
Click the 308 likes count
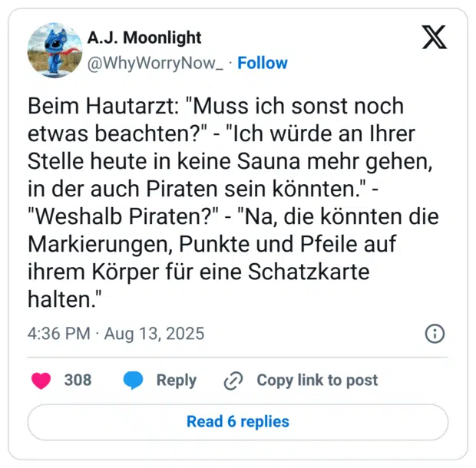click(78, 380)
